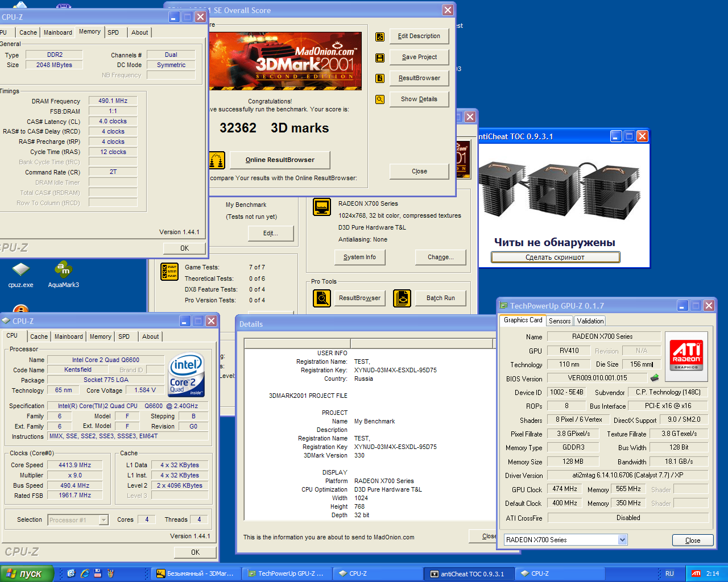Open the AquaMark3 desktop icon

(63, 275)
